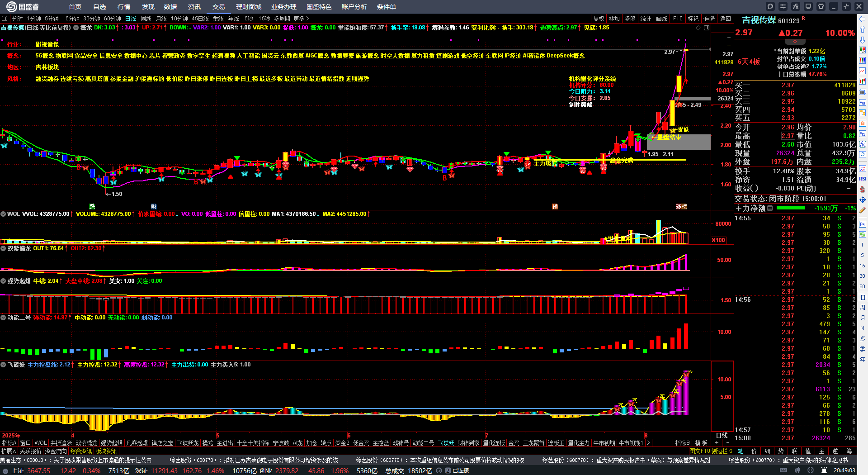Click the F12 sidebar icon
Viewport: 868px width, 475px height.
coord(863,134)
